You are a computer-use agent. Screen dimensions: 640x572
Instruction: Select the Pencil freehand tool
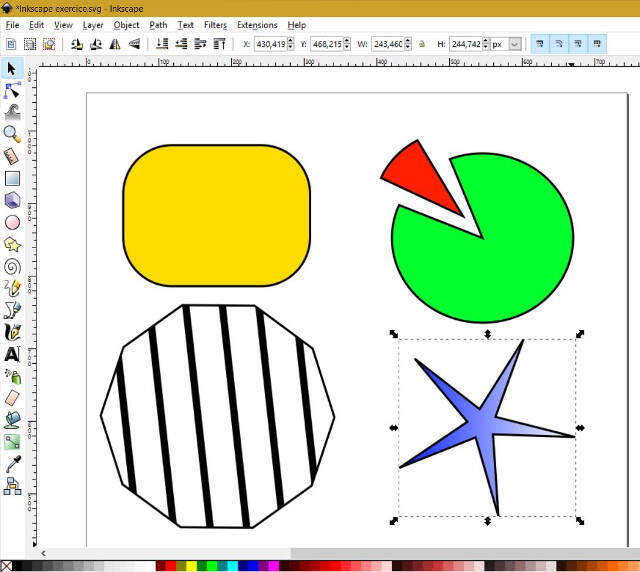tap(12, 288)
